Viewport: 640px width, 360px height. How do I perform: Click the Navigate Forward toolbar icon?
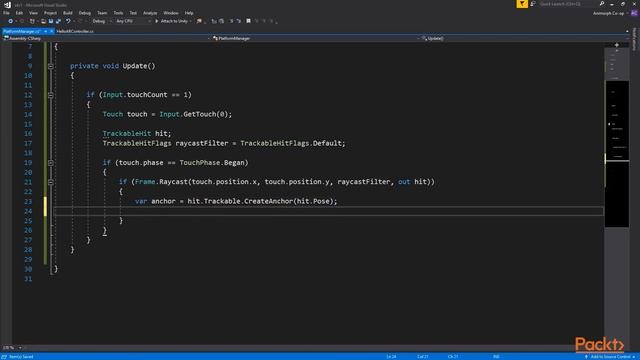(22, 21)
